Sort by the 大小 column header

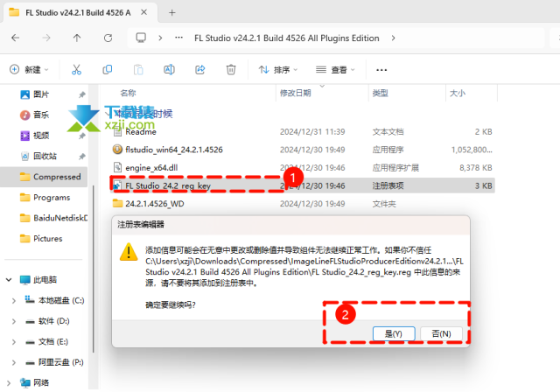click(458, 93)
